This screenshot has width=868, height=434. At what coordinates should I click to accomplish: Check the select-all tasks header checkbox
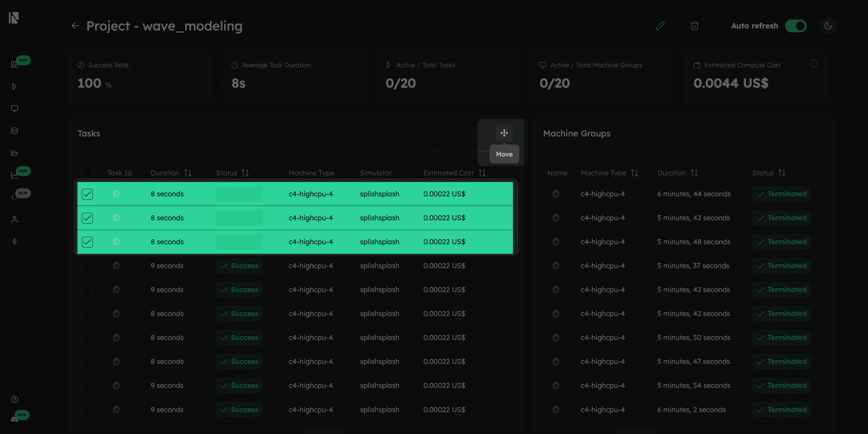[x=87, y=173]
